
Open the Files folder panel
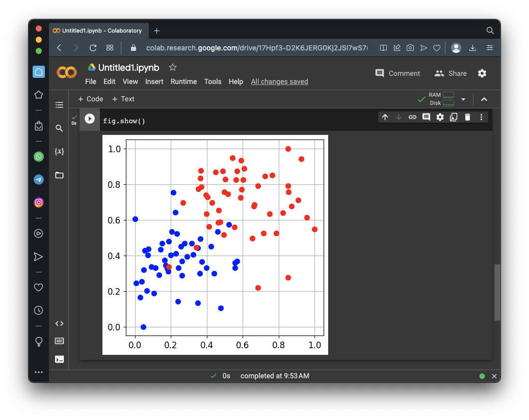pyautogui.click(x=60, y=175)
